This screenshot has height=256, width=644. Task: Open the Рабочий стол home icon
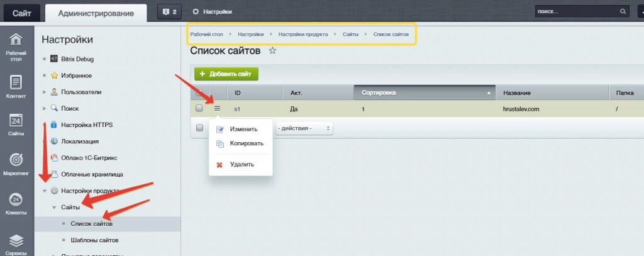(16, 40)
